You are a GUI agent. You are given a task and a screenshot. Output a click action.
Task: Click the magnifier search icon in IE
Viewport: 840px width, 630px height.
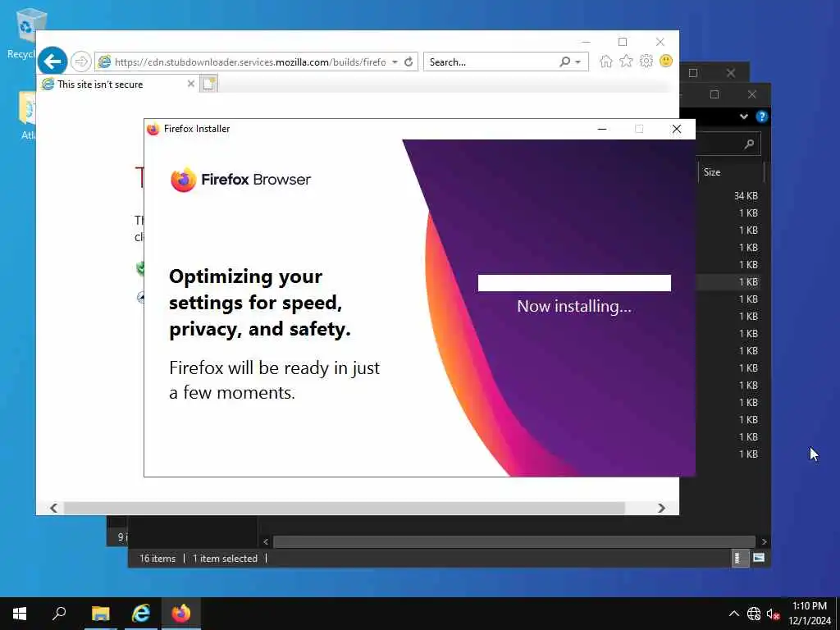[564, 62]
